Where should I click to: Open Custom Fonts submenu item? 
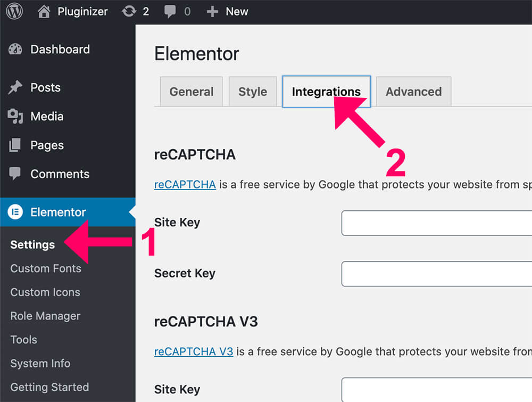click(x=46, y=268)
